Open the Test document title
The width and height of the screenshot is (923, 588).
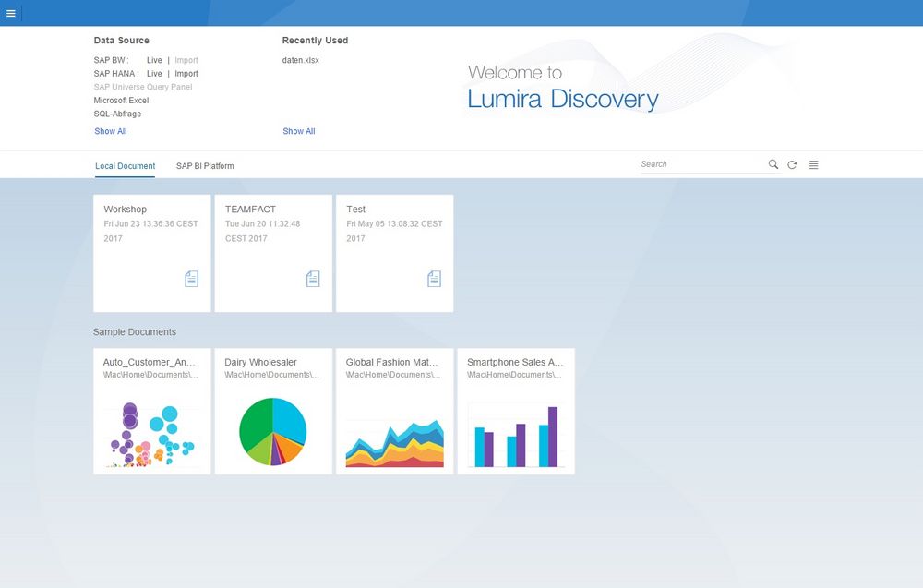point(355,209)
